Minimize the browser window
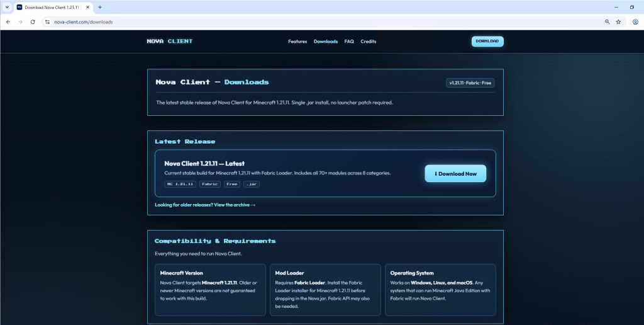Image resolution: width=644 pixels, height=325 pixels. (x=616, y=7)
